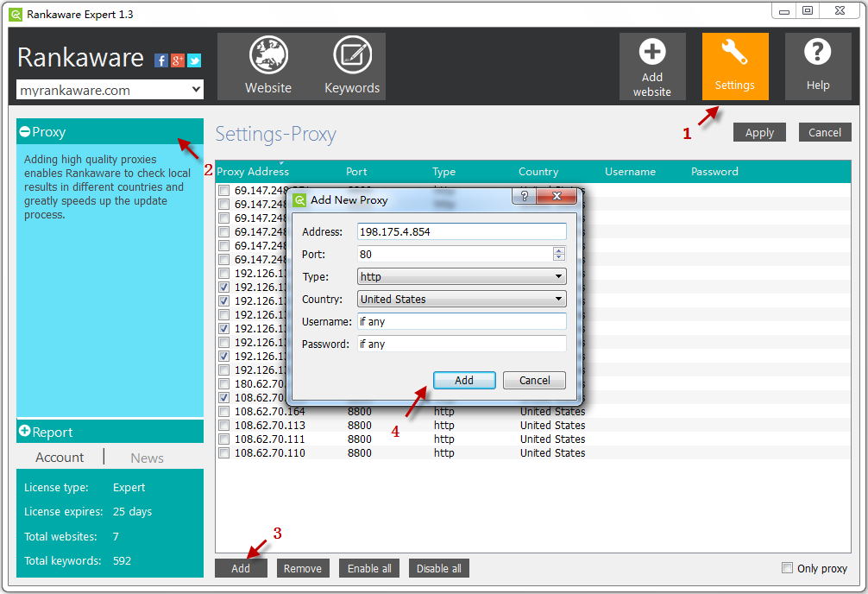Screen dimensions: 868x594
Task: Focus the Port input field
Action: [x=455, y=255]
